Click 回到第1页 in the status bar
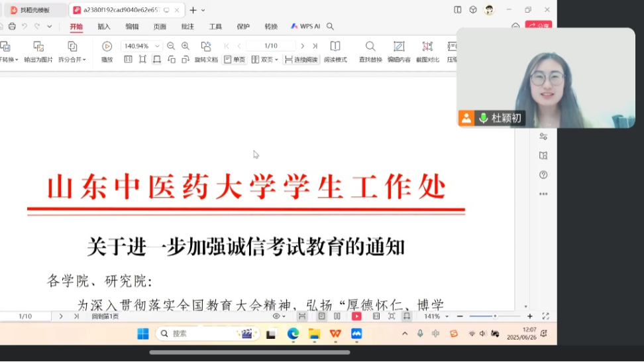 click(x=105, y=316)
